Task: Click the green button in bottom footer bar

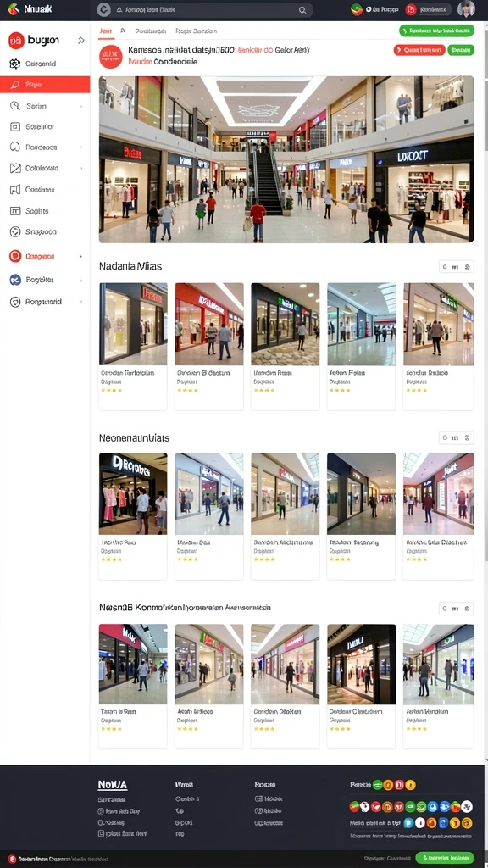Action: pyautogui.click(x=445, y=858)
